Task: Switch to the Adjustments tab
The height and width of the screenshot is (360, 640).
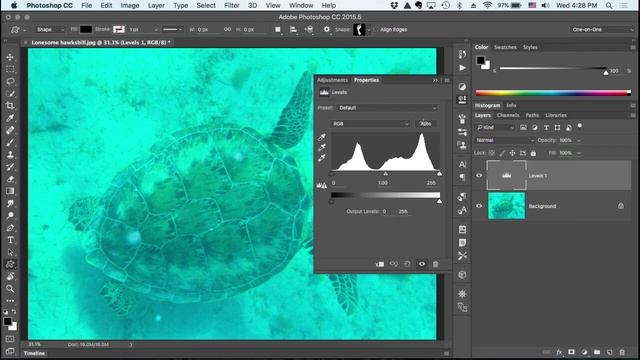Action: pos(332,80)
